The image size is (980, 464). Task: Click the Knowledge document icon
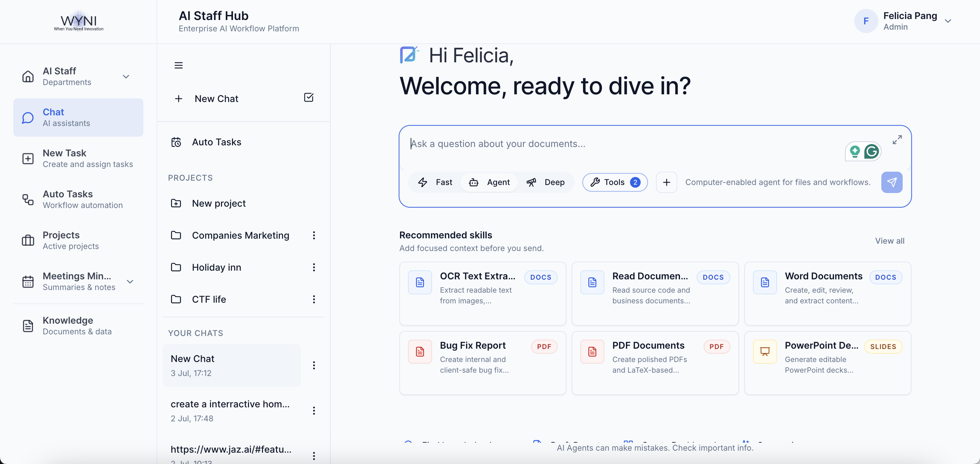28,326
